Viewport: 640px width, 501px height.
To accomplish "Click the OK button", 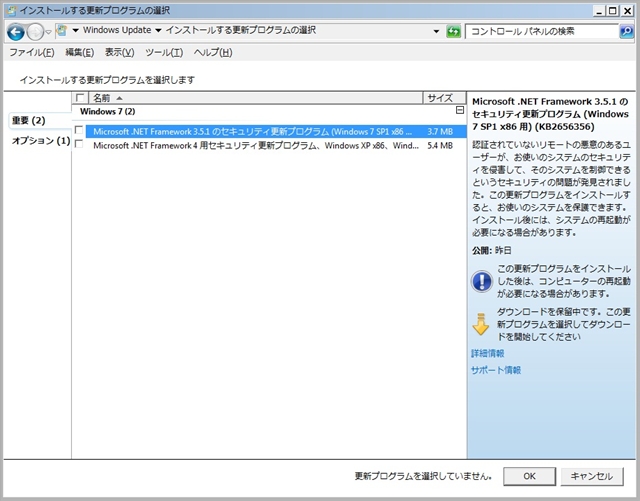I will click(529, 476).
